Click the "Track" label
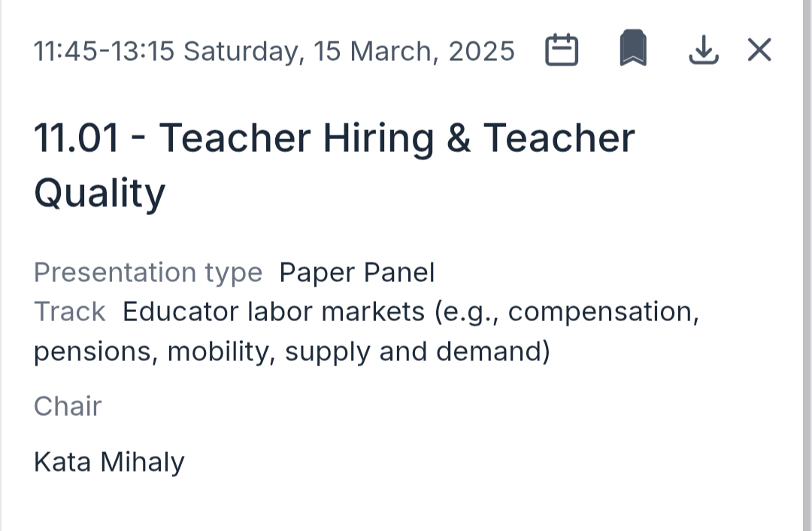This screenshot has height=531, width=812. tap(70, 311)
